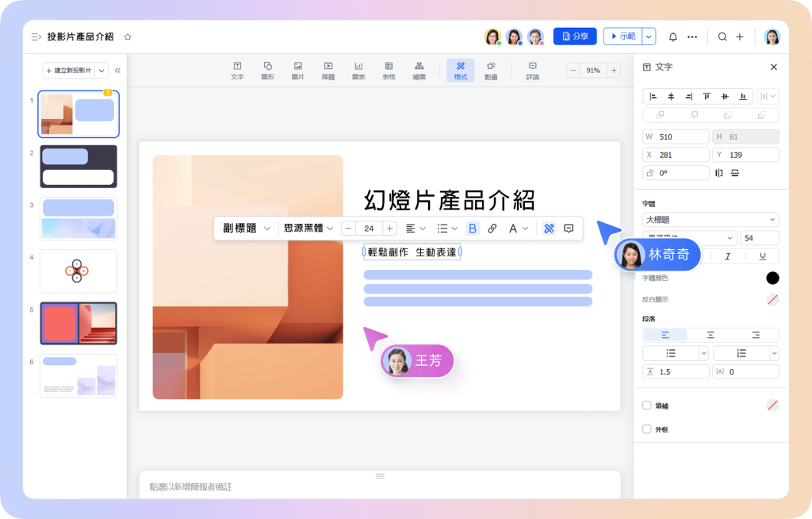Open list style dropdown in floating toolbar
This screenshot has height=519, width=812.
[447, 228]
